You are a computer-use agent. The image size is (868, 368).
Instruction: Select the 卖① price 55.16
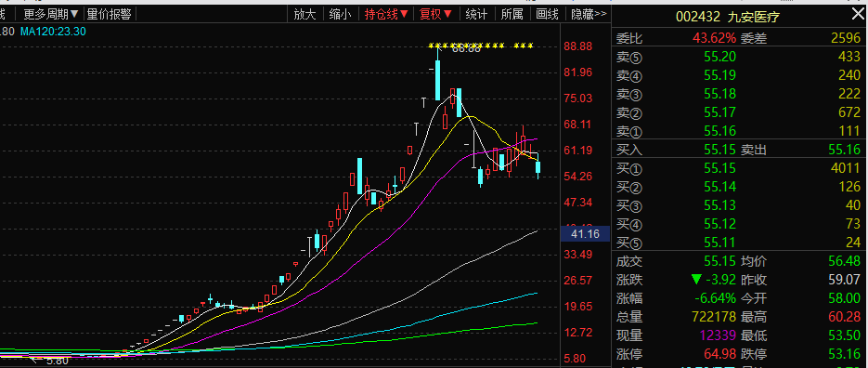(719, 131)
